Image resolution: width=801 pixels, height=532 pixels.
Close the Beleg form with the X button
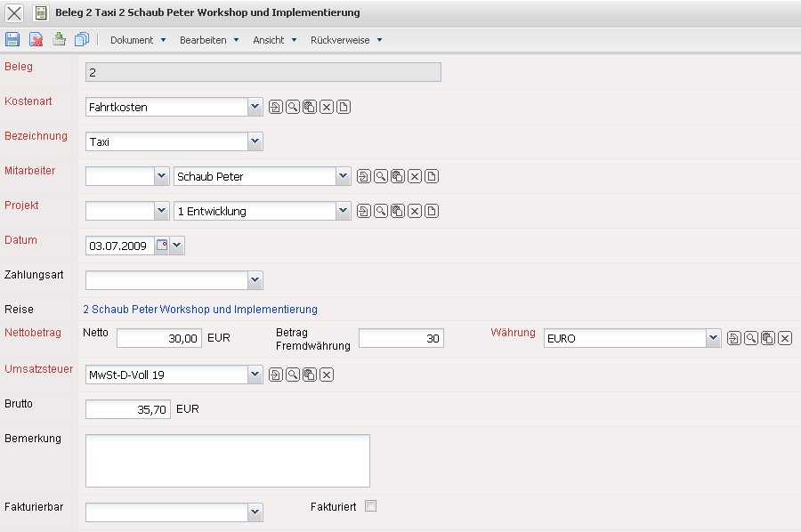(14, 13)
